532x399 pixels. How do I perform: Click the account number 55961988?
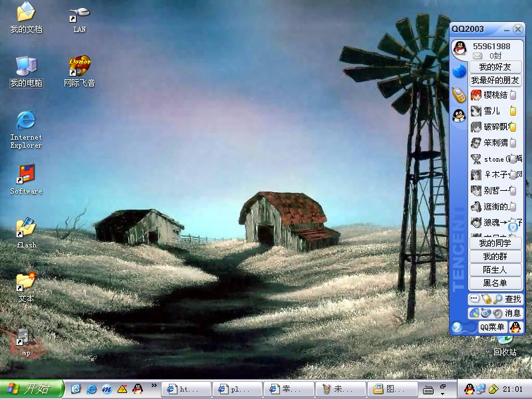pyautogui.click(x=491, y=46)
